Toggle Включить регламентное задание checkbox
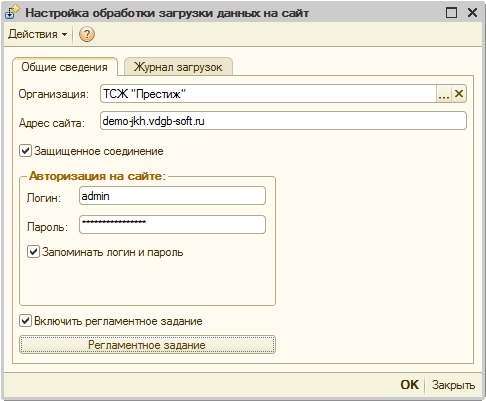This screenshot has width=486, height=401. tap(25, 321)
